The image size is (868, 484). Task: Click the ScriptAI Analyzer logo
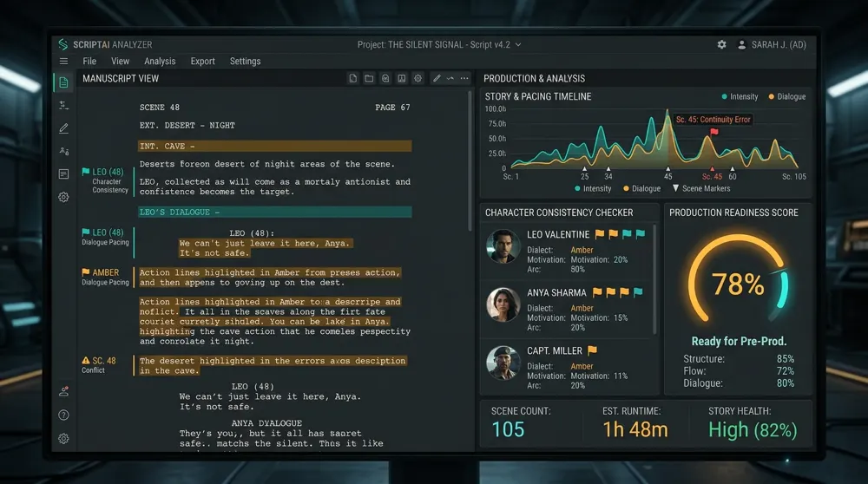click(63, 44)
